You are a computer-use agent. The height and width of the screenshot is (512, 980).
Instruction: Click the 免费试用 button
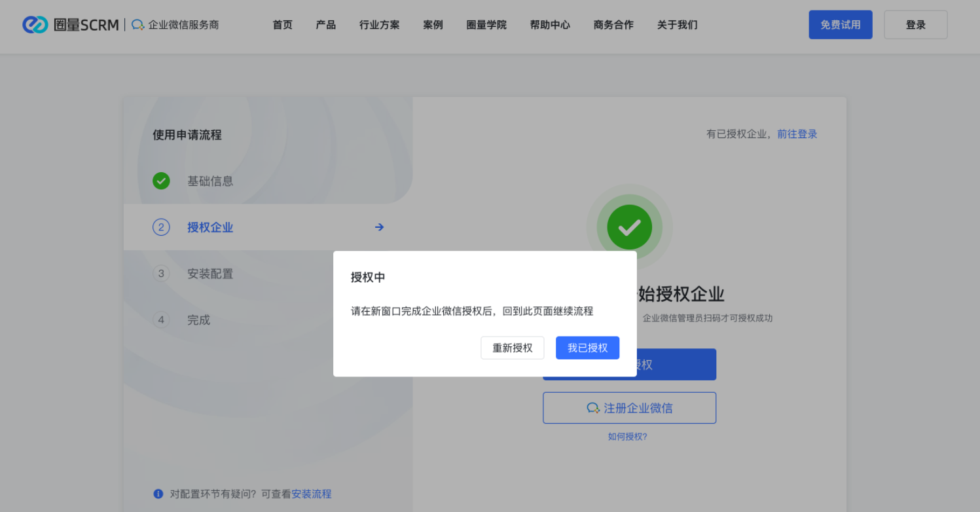tap(840, 25)
